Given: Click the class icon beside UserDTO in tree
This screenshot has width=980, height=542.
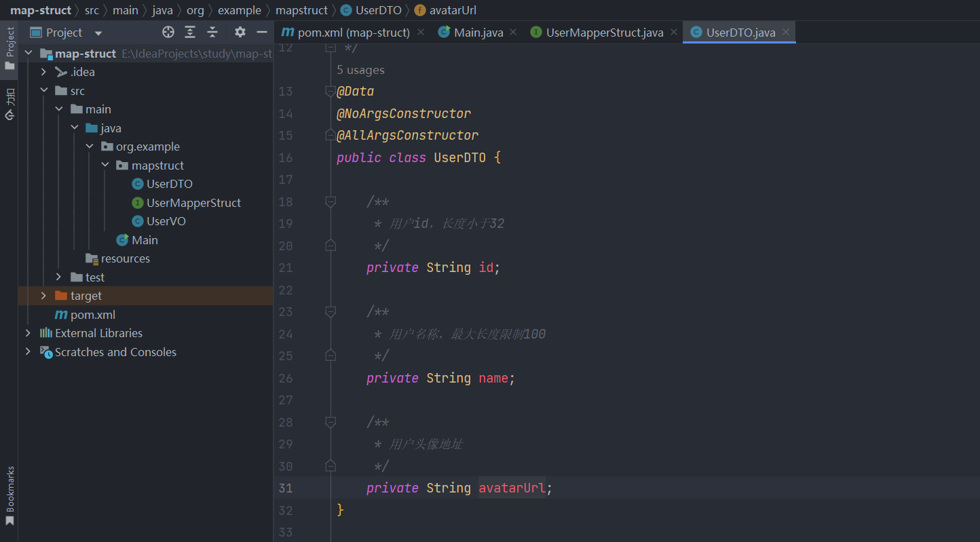Looking at the screenshot, I should (138, 183).
